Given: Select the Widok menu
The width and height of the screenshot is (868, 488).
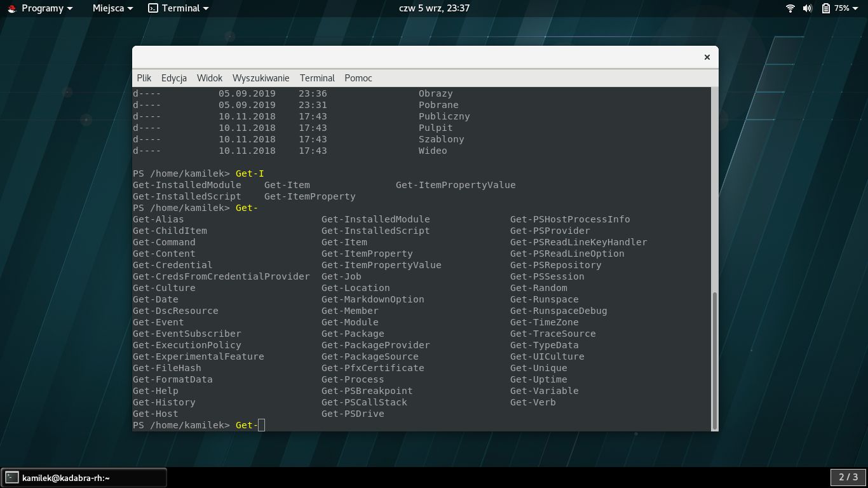Looking at the screenshot, I should pyautogui.click(x=209, y=78).
